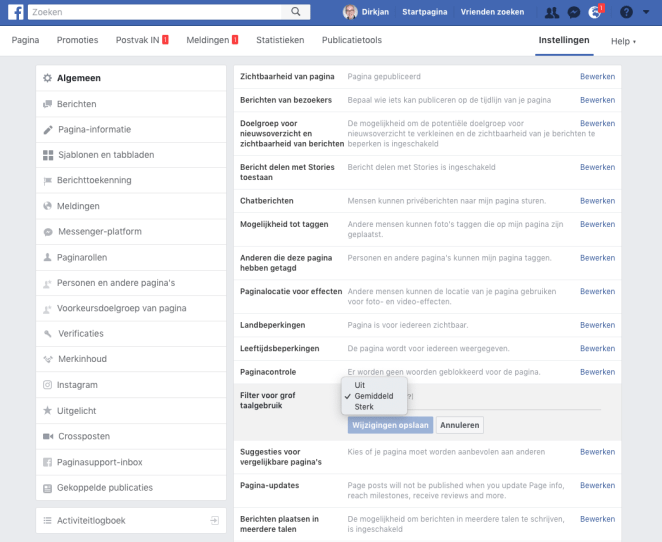662x542 pixels.
Task: Click Bewerken for Paginalocatie voor effecten
Action: point(597,291)
